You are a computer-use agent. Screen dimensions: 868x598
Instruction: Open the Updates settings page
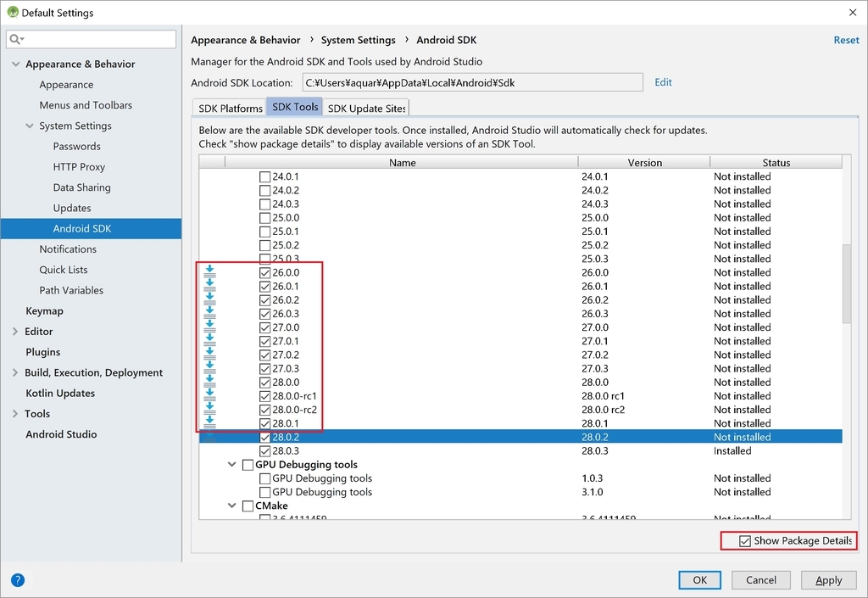tap(72, 208)
